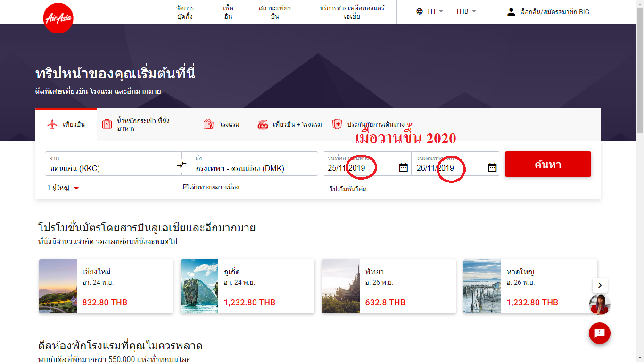The image size is (644, 362).
Task: Click the baggage add-ons icon
Action: pyautogui.click(x=107, y=124)
